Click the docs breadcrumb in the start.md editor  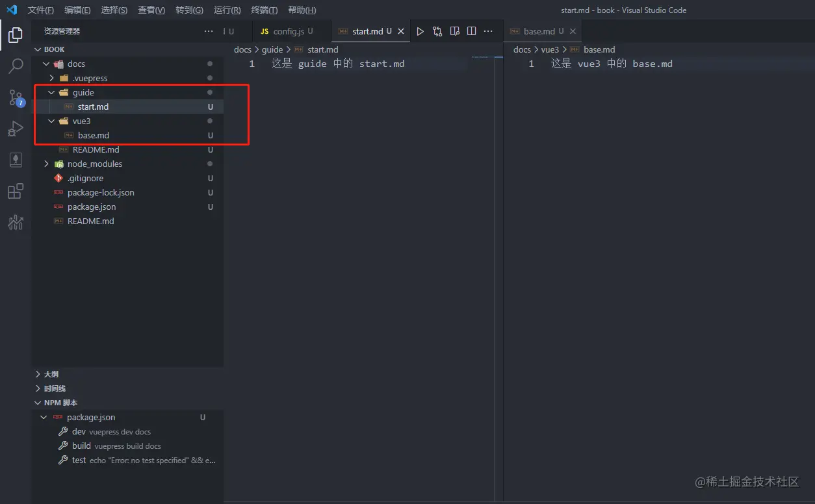click(242, 49)
